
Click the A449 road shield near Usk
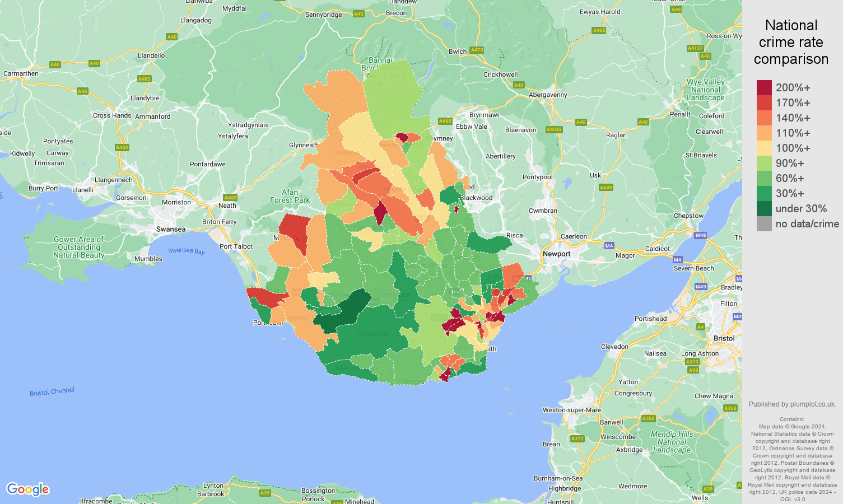coord(606,187)
